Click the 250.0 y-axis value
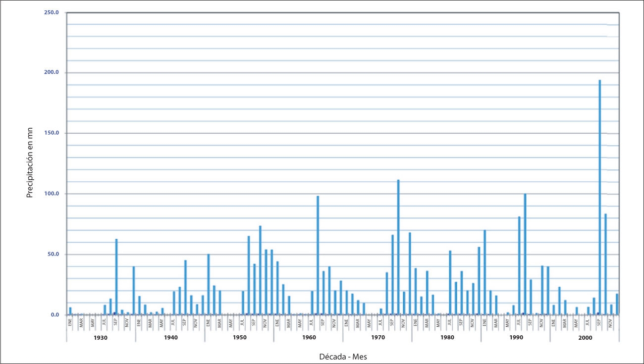The image size is (644, 364). (x=52, y=12)
